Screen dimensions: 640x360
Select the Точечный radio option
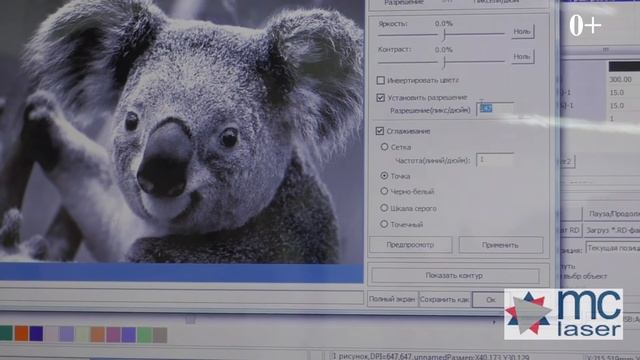pos(384,224)
